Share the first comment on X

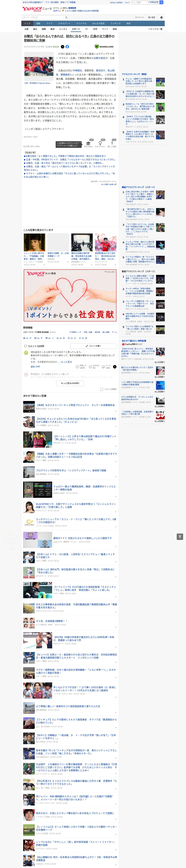tap(115, 367)
